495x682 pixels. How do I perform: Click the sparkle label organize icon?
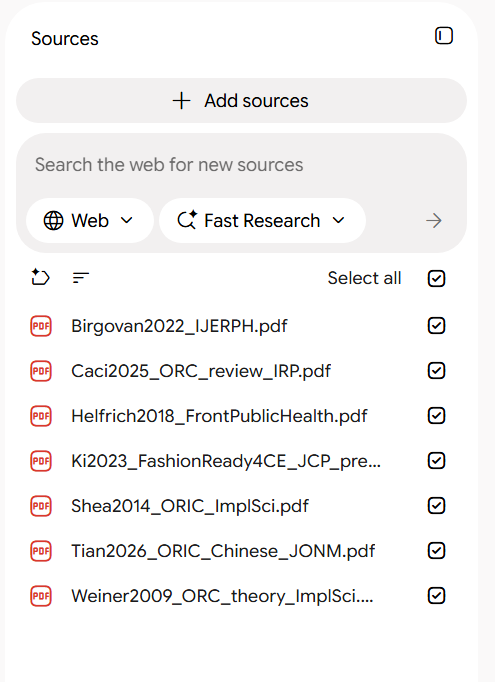click(x=40, y=277)
